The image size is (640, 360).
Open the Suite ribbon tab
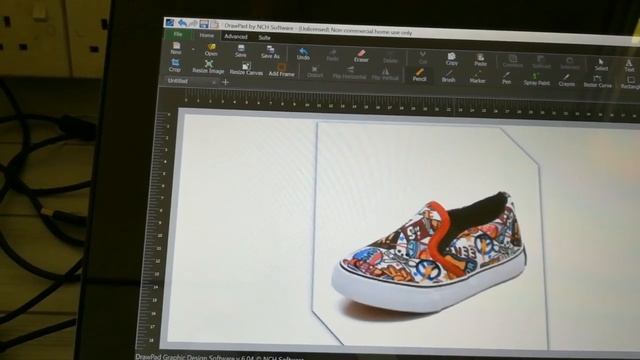264,38
